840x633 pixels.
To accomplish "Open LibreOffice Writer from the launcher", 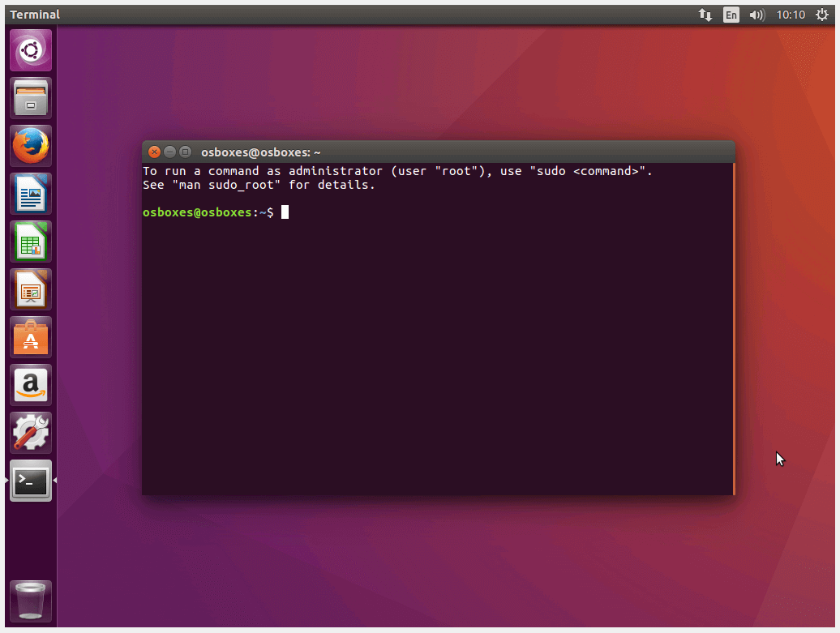I will (x=31, y=195).
